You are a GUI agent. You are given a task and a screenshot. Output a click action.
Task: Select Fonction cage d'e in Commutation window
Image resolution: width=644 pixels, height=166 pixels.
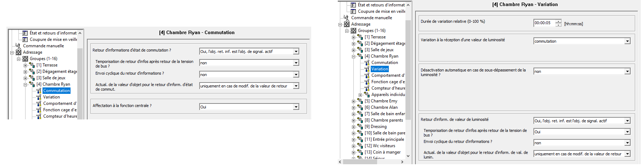(60, 110)
